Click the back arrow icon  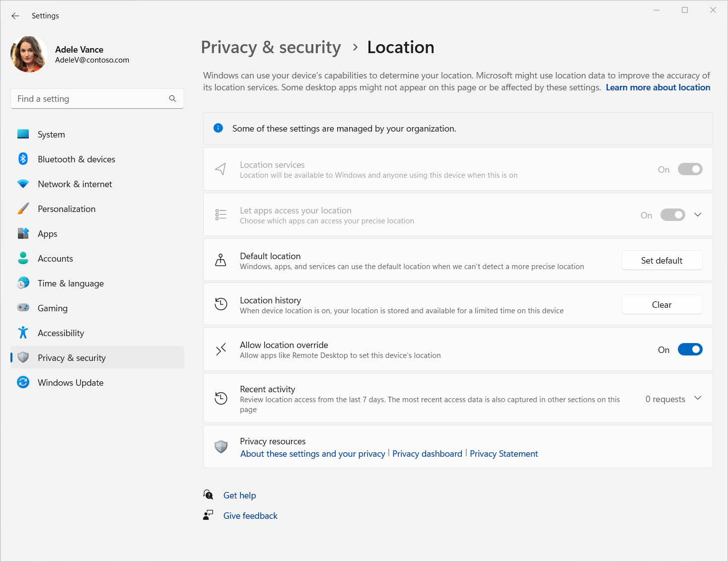[x=15, y=16]
